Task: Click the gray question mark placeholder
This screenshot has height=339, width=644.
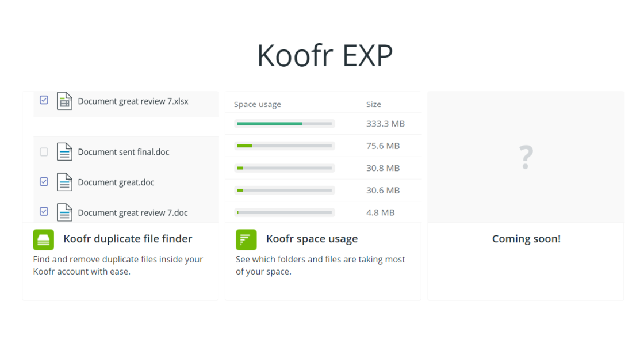Action: [526, 157]
